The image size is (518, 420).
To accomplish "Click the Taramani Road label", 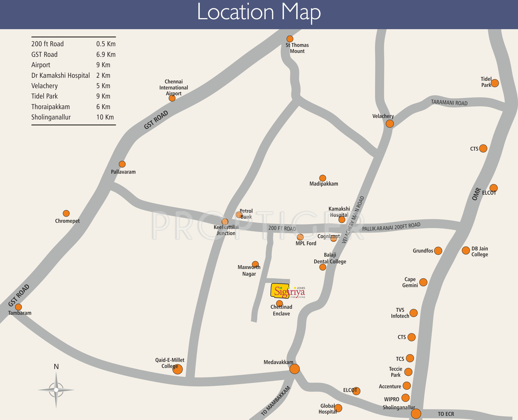I will coord(449,102).
